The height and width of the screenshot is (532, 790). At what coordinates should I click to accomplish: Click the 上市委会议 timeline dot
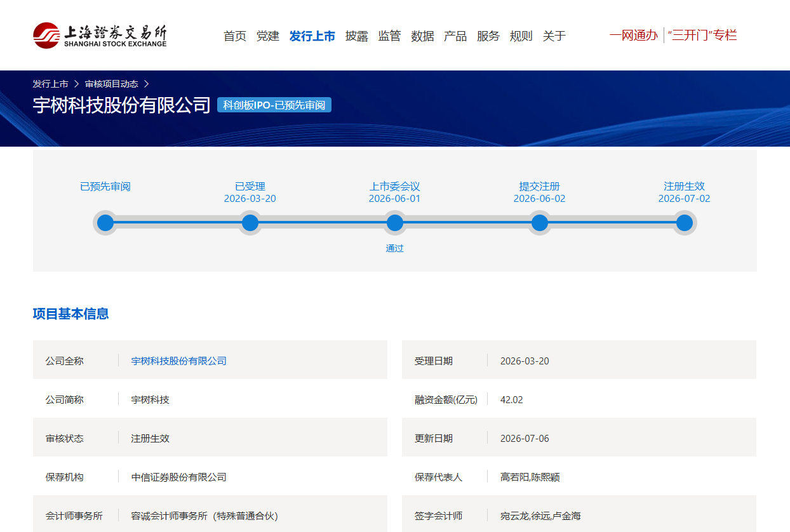coord(395,223)
